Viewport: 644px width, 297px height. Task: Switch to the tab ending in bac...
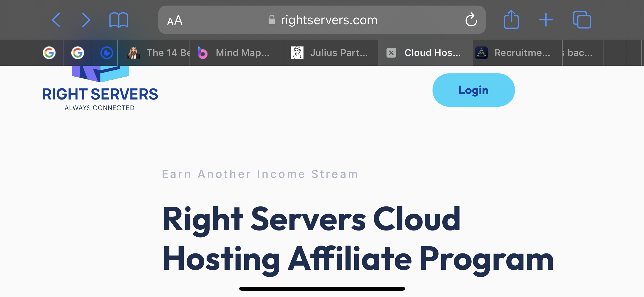pos(583,53)
